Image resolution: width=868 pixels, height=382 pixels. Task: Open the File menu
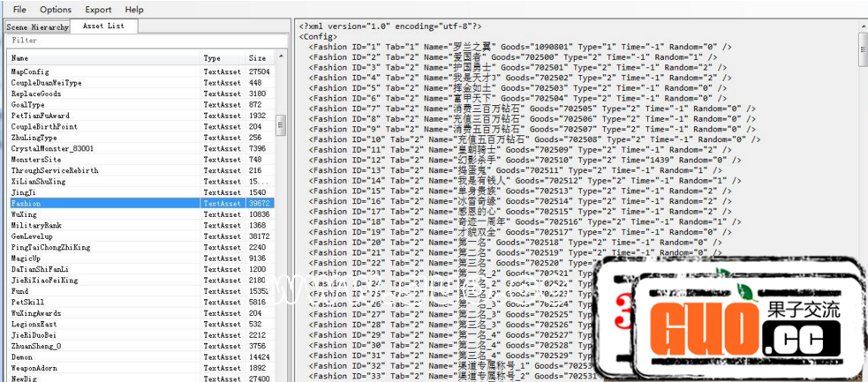[x=19, y=10]
